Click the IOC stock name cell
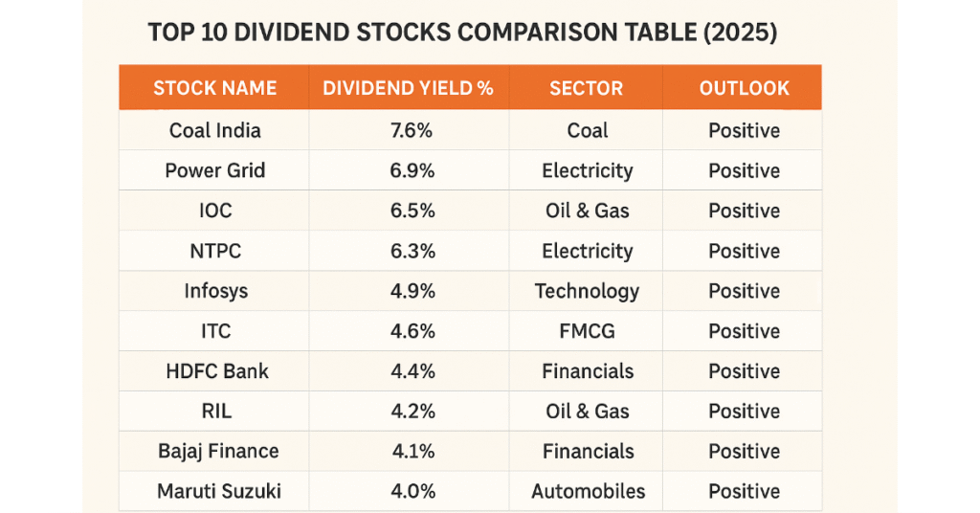The image size is (980, 513). (214, 211)
